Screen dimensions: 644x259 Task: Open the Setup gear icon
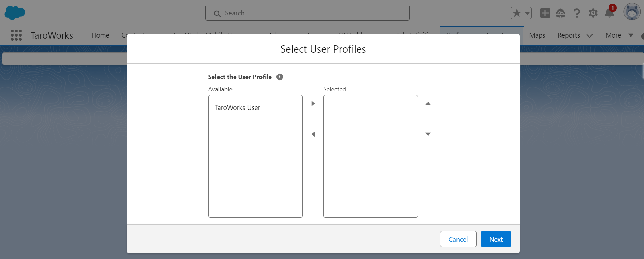[593, 13]
